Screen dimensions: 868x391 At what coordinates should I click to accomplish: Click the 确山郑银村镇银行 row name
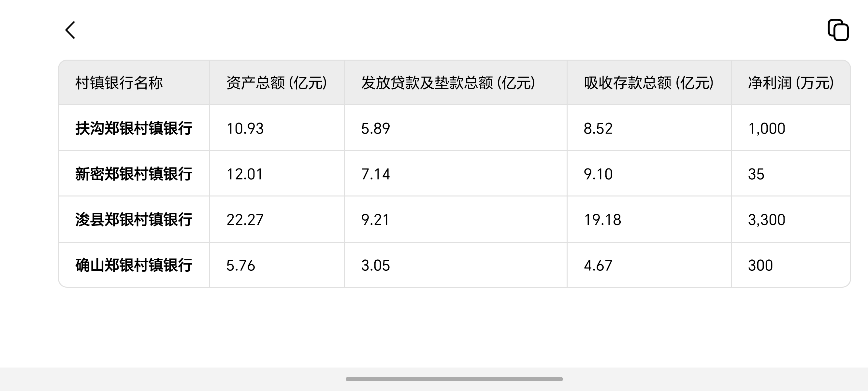point(134,265)
